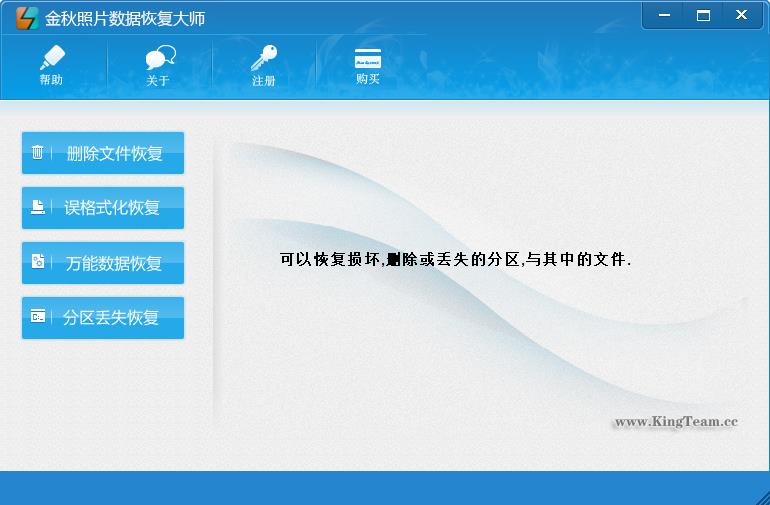Click the trash can icon on 删除文件恢复
Image resolution: width=770 pixels, height=505 pixels.
coord(38,153)
